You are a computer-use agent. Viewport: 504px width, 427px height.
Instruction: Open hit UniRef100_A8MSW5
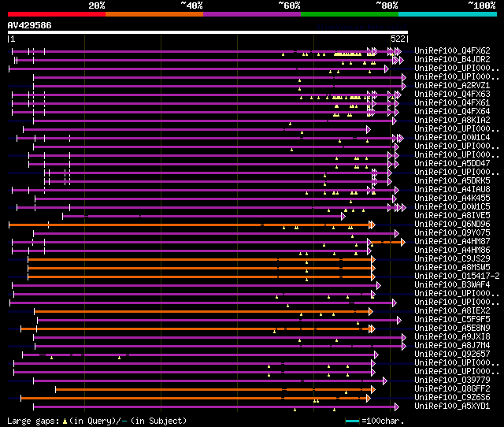(452, 268)
